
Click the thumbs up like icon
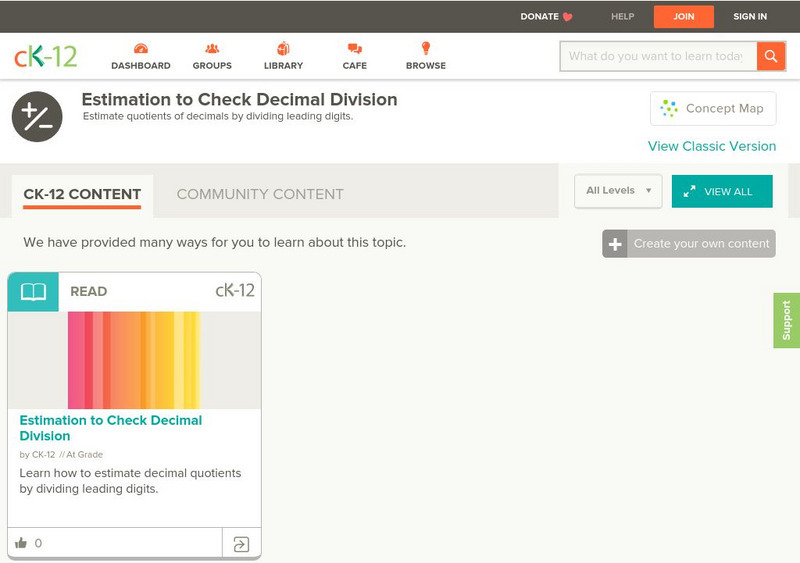point(21,543)
